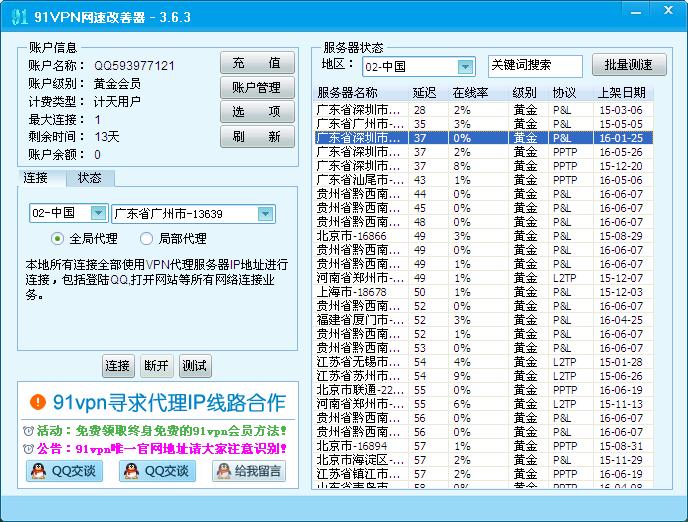Click the 测试 test button
The width and height of the screenshot is (688, 522).
pos(195,366)
